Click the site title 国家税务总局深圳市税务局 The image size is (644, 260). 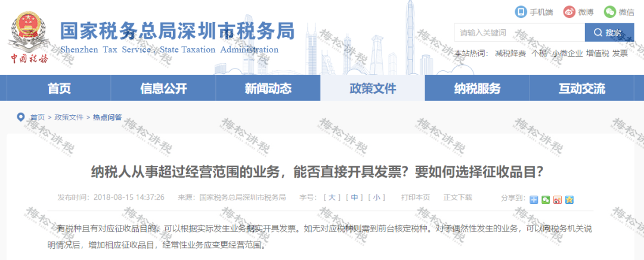point(178,31)
